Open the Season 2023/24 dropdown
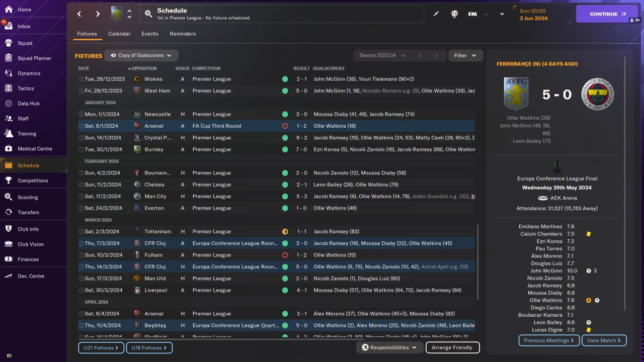The width and height of the screenshot is (644, 362). tap(382, 55)
